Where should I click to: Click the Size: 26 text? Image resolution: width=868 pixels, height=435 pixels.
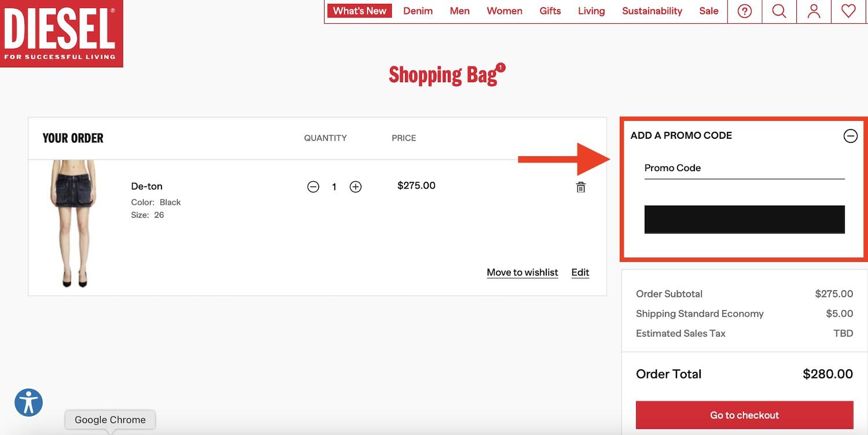coord(148,215)
